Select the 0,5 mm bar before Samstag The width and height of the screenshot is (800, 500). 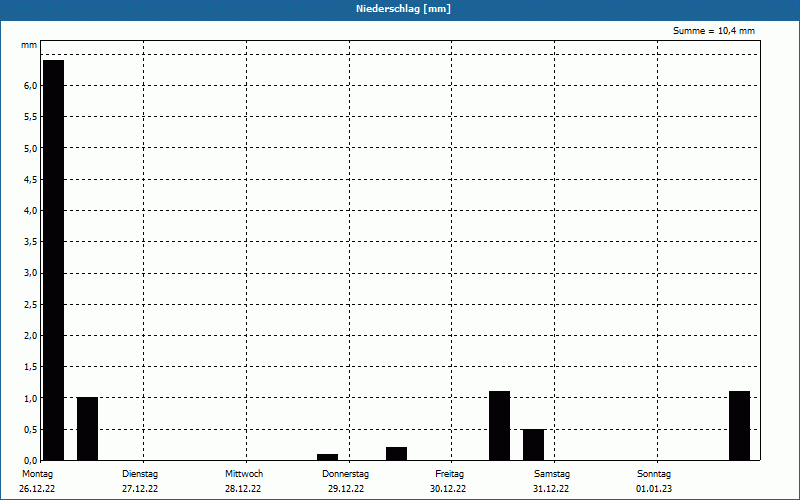[x=533, y=445]
